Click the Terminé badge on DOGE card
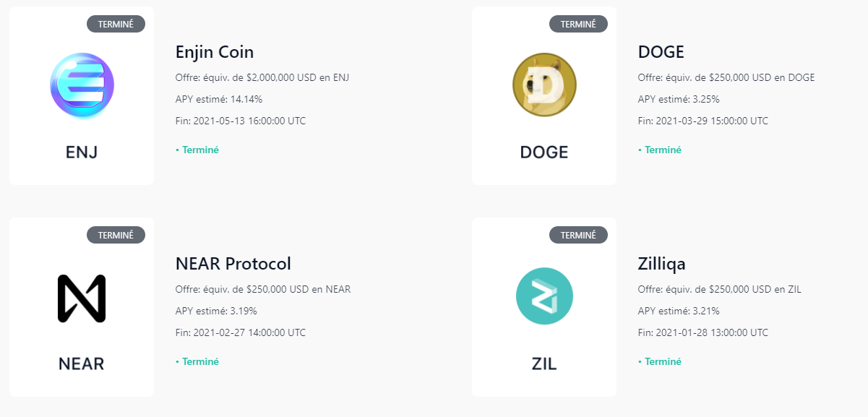The height and width of the screenshot is (417, 868). point(578,24)
